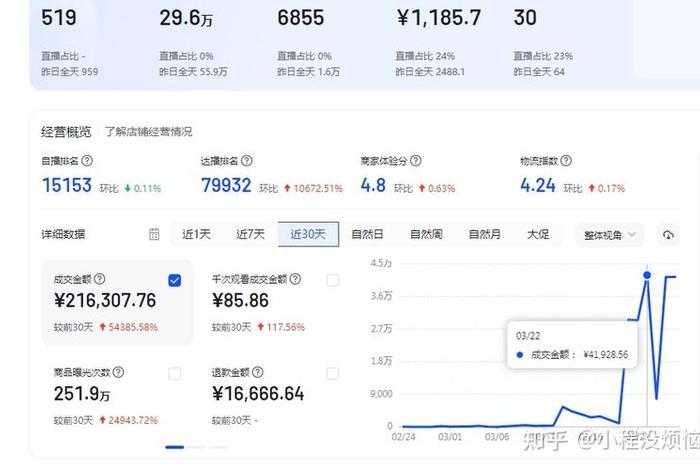
Task: Click the 251.9万 exposure count
Action: pos(82,394)
